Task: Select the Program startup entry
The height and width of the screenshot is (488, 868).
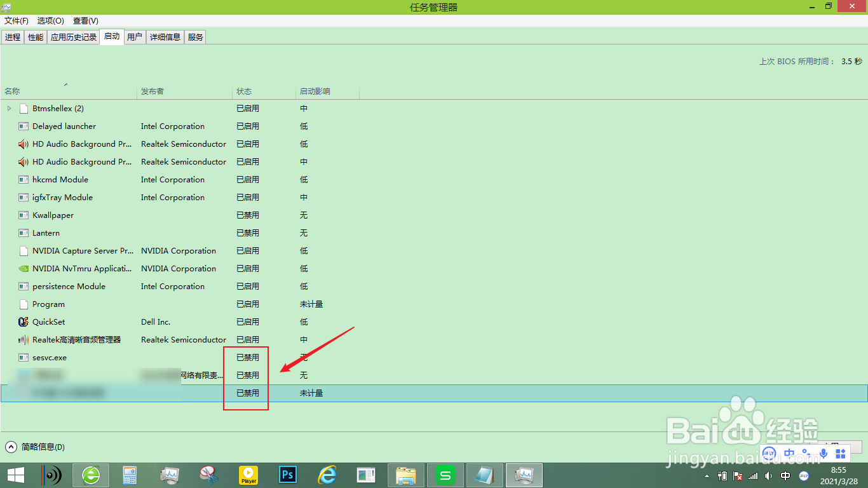Action: tap(434, 304)
